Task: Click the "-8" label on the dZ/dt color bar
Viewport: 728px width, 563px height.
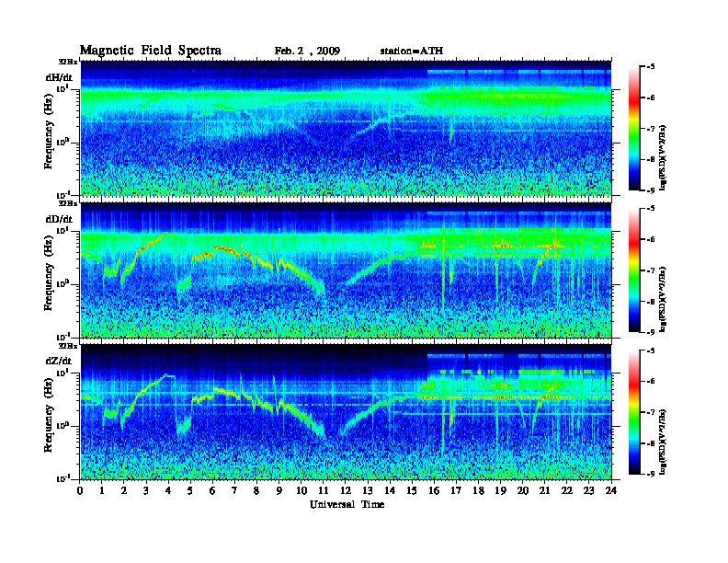Action: [651, 443]
